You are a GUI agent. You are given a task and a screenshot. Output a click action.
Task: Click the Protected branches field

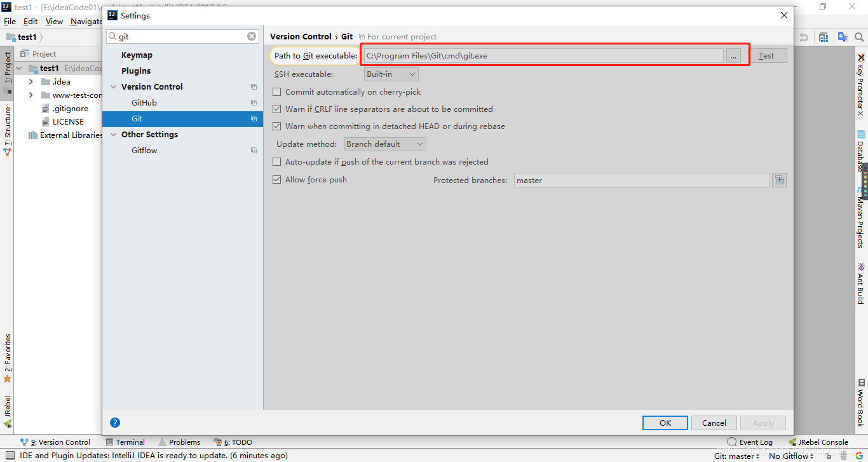642,180
